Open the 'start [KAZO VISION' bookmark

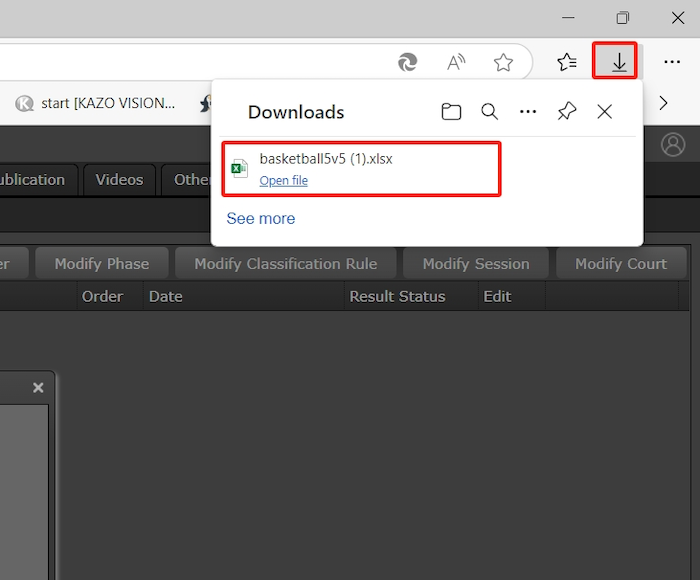coord(96,103)
